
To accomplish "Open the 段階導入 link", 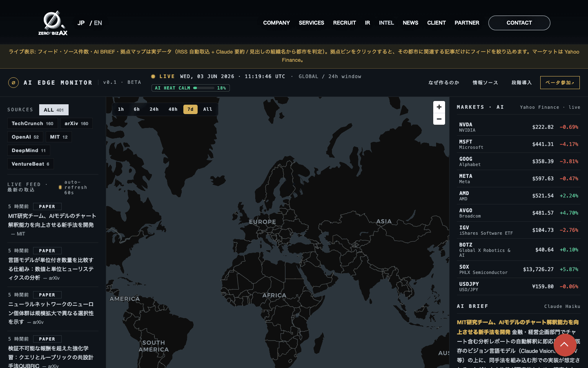I will (x=522, y=83).
